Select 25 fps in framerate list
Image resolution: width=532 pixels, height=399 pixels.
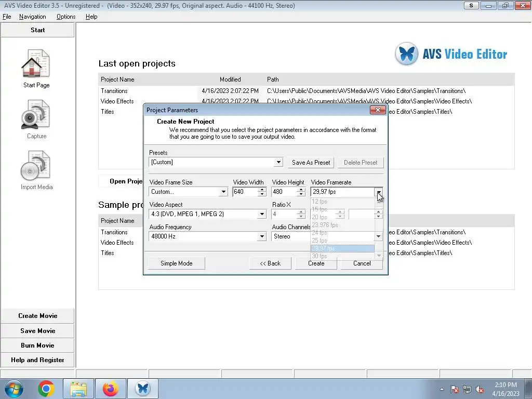click(x=342, y=241)
